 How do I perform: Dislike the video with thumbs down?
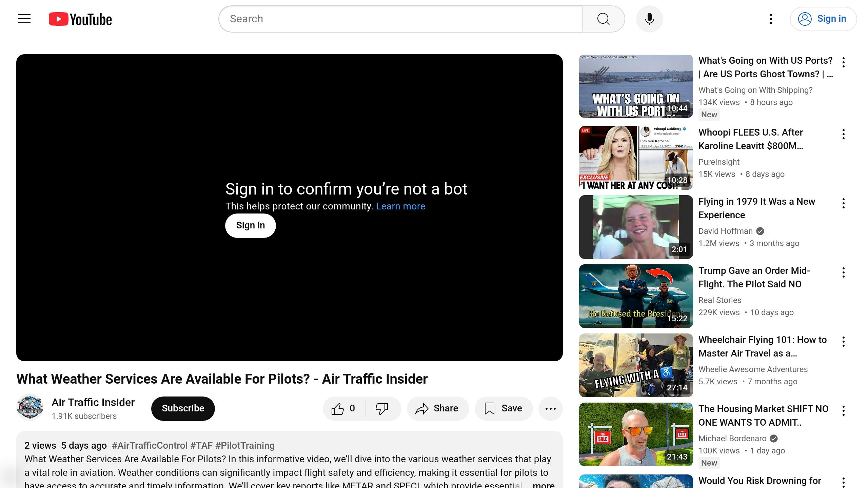pyautogui.click(x=382, y=409)
